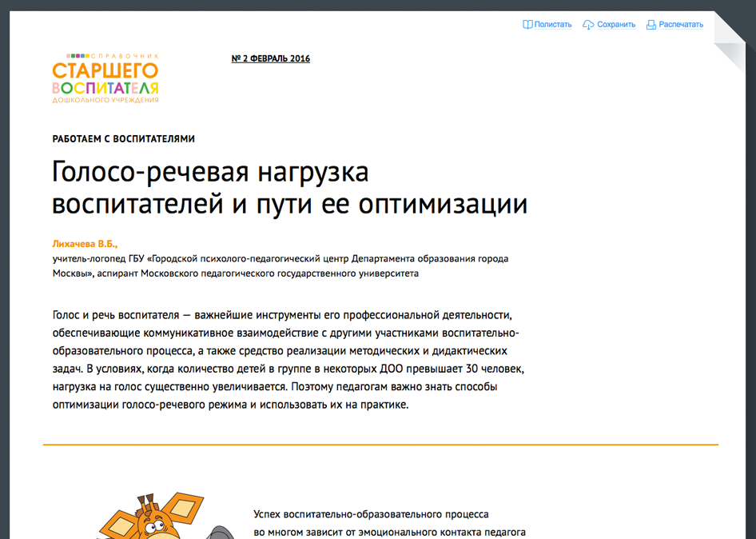Click the orange giraffe cartoon illustration
Viewport: 756px width, 539px height.
pos(166,515)
